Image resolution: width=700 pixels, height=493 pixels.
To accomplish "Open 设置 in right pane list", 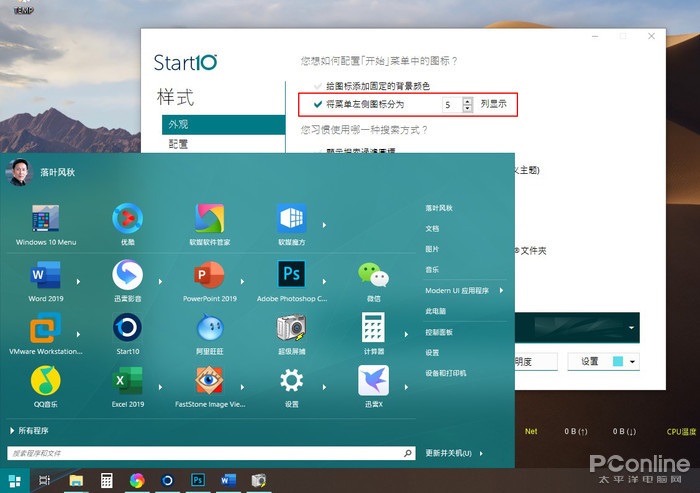I will (432, 353).
